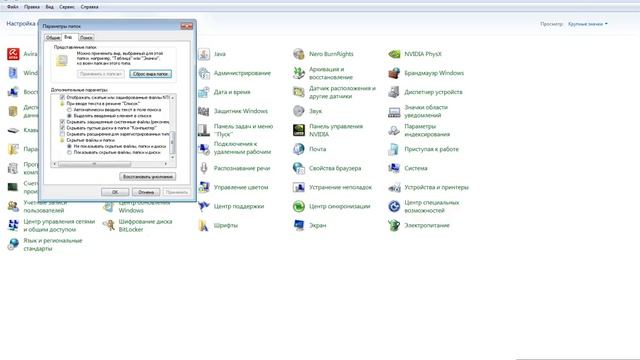Select "Выделять введенный элемент в списке" radio
The height and width of the screenshot is (360, 640).
click(x=69, y=116)
